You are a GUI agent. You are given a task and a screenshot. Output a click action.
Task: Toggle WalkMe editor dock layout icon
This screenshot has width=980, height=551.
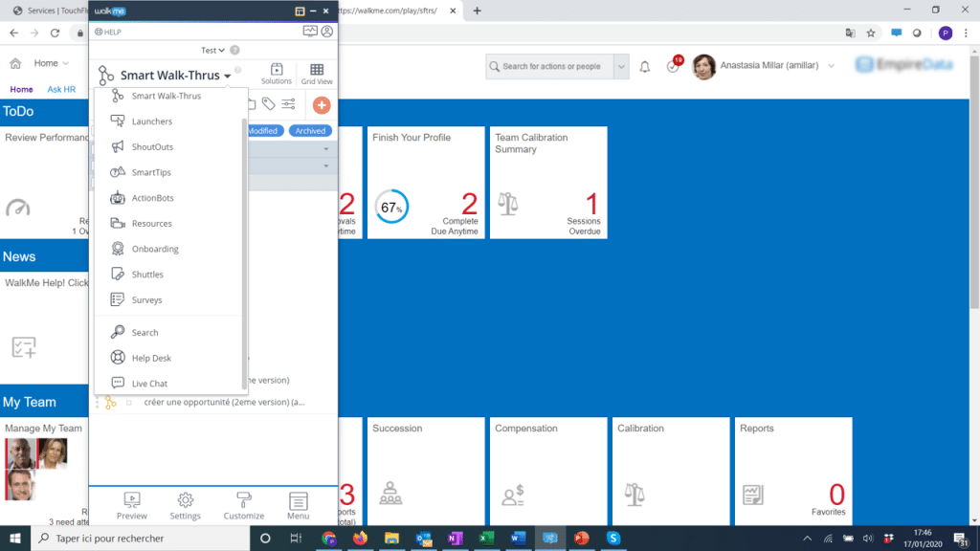point(300,11)
